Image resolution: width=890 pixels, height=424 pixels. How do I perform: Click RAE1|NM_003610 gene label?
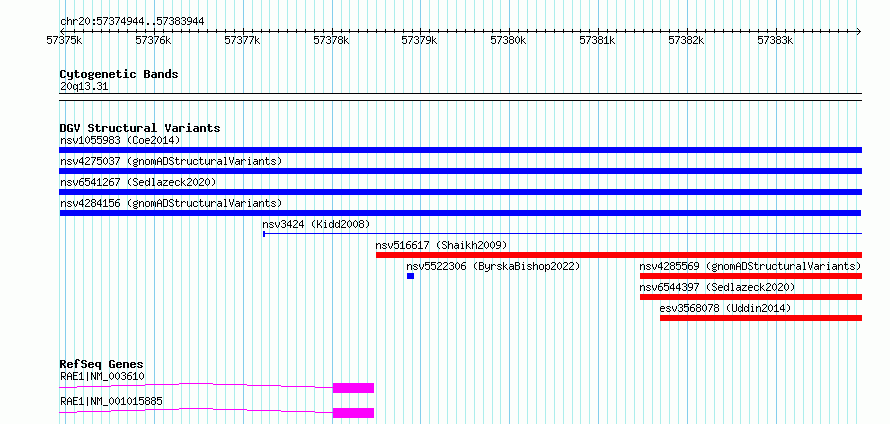(102, 376)
